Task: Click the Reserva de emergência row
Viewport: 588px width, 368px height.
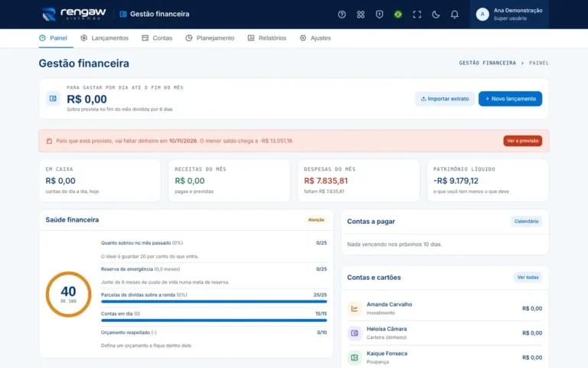Action: pos(214,275)
